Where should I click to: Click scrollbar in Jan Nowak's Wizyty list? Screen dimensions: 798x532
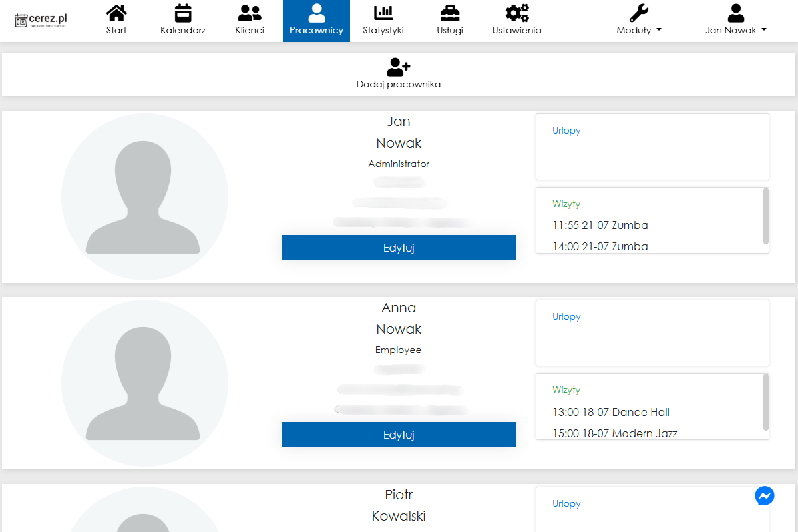pos(765,216)
